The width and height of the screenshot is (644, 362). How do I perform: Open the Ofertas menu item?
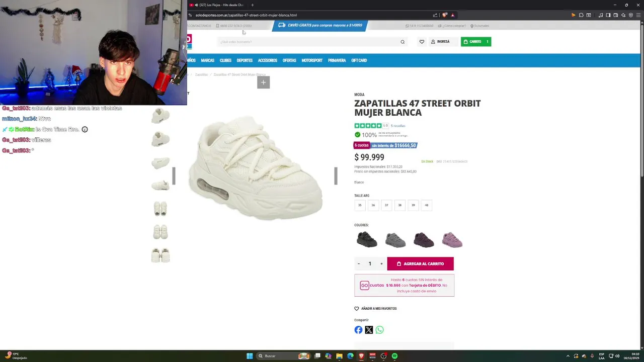[x=289, y=60]
